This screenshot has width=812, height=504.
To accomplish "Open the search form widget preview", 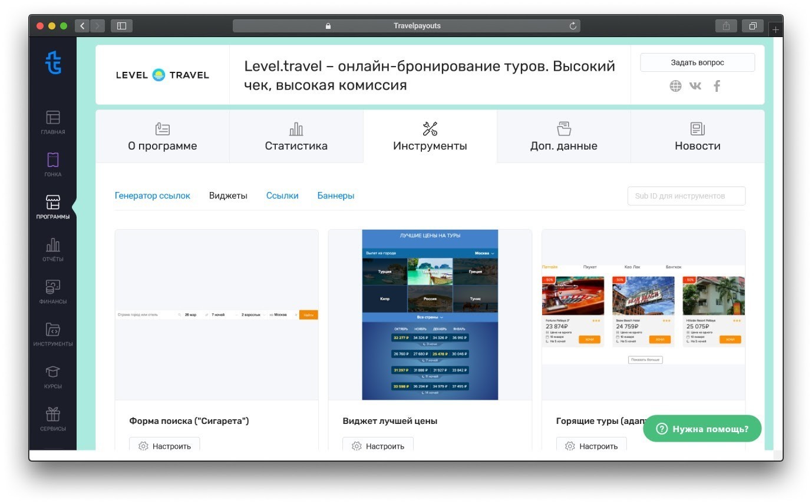I will [217, 315].
